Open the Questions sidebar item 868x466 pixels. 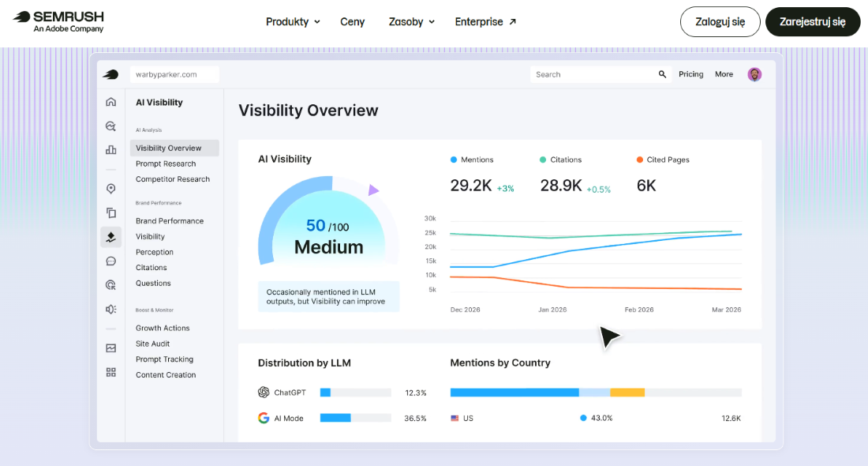click(153, 283)
